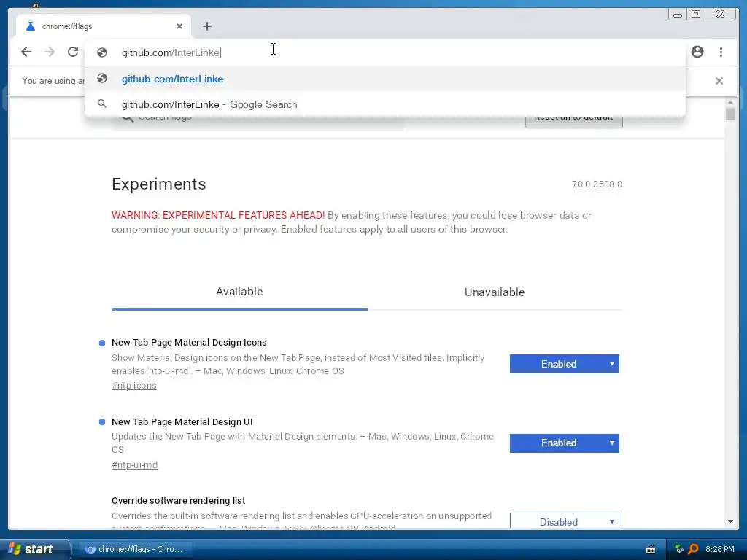Follow the #ntp-icons anchor link
Viewport: 747px width, 560px height.
[134, 385]
